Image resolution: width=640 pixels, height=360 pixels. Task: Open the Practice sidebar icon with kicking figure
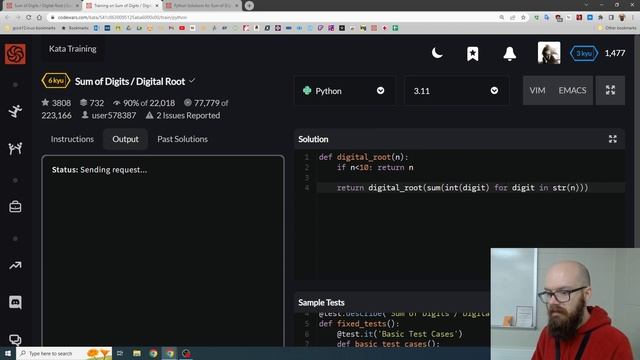tap(15, 111)
